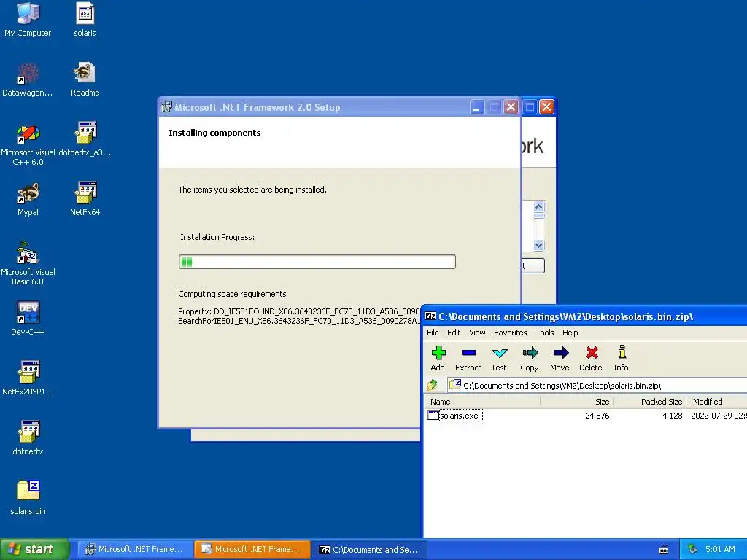Select the My Computer desktop icon

click(x=28, y=20)
